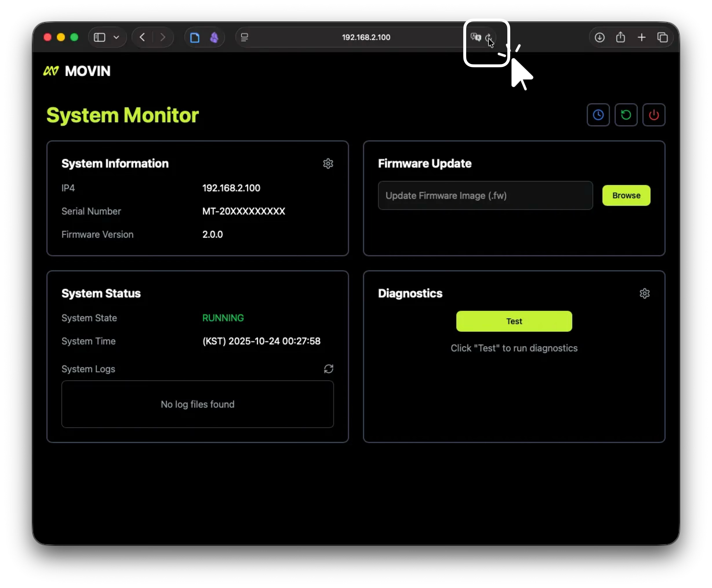Go forward to next page

163,37
